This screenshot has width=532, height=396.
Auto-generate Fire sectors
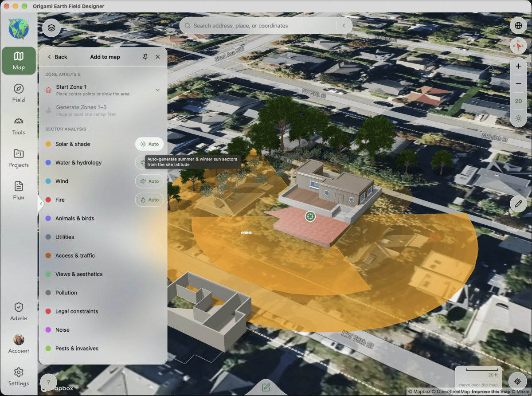pyautogui.click(x=149, y=200)
